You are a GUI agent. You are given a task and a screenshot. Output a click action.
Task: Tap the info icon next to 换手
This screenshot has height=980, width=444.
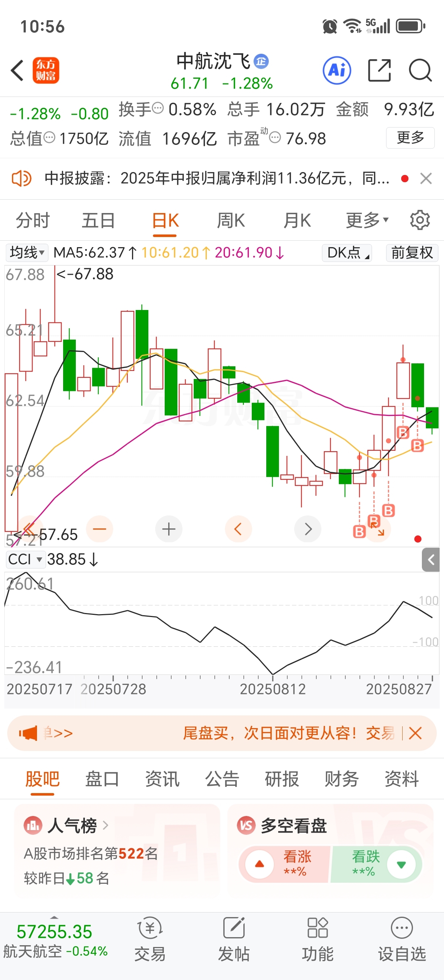click(158, 109)
